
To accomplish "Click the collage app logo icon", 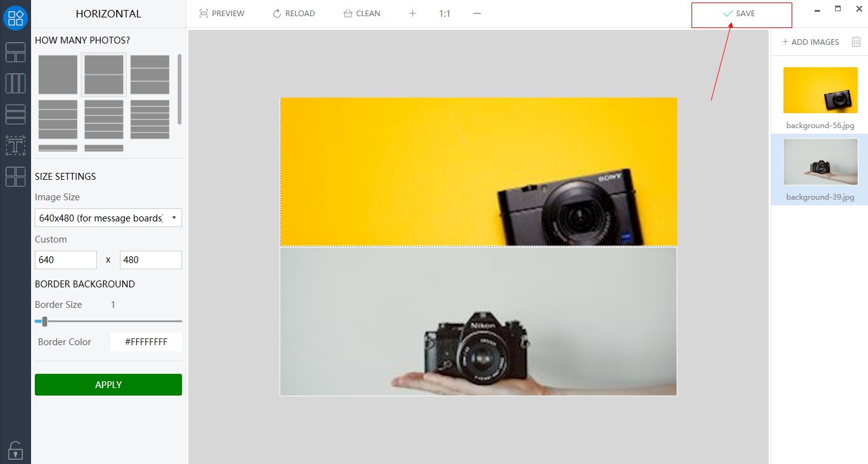I will [x=16, y=17].
